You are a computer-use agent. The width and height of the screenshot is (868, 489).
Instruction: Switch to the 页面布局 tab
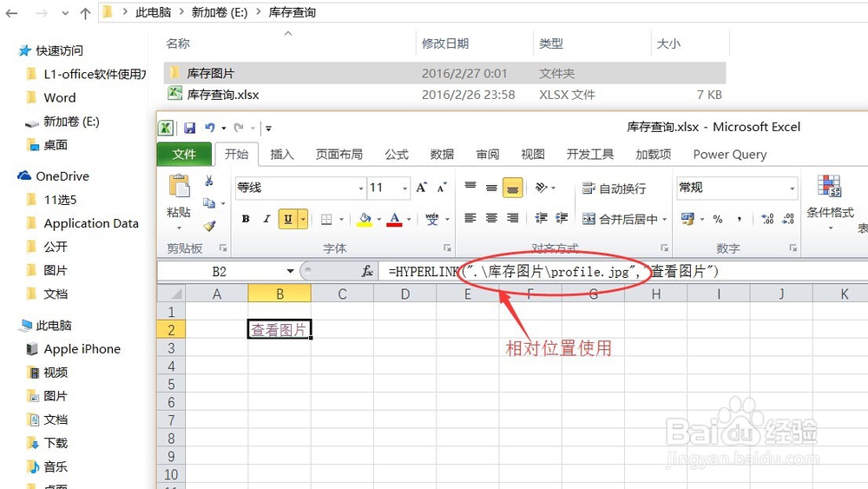[339, 154]
